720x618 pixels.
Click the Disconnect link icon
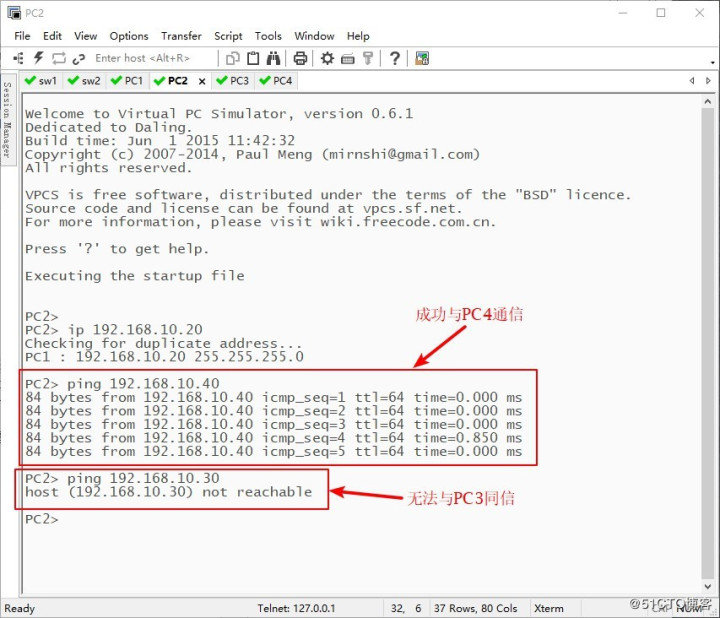pyautogui.click(x=79, y=58)
